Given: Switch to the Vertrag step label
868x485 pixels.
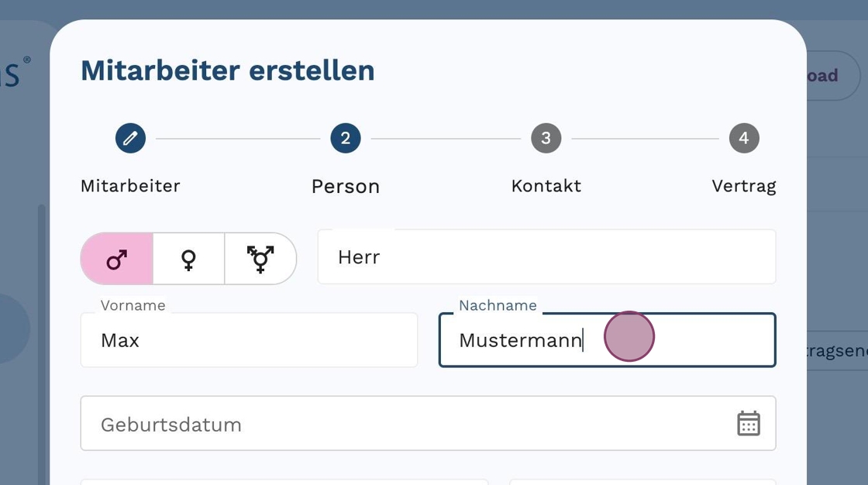Looking at the screenshot, I should (x=743, y=186).
